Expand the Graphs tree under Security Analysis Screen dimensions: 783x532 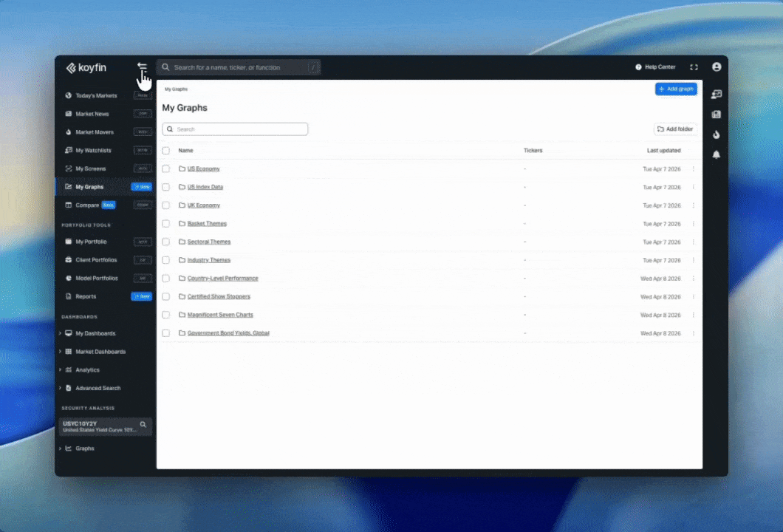pos(61,449)
